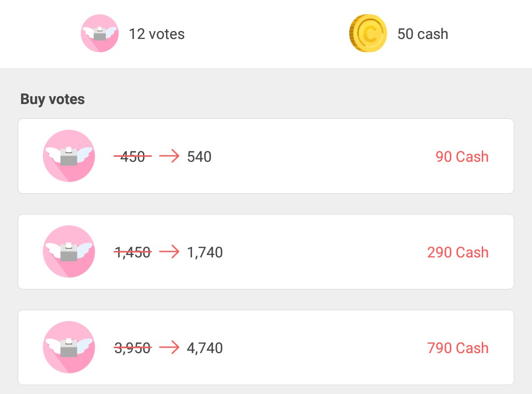Click the red arrow pointing to 1,740
The image size is (532, 394).
pos(169,252)
